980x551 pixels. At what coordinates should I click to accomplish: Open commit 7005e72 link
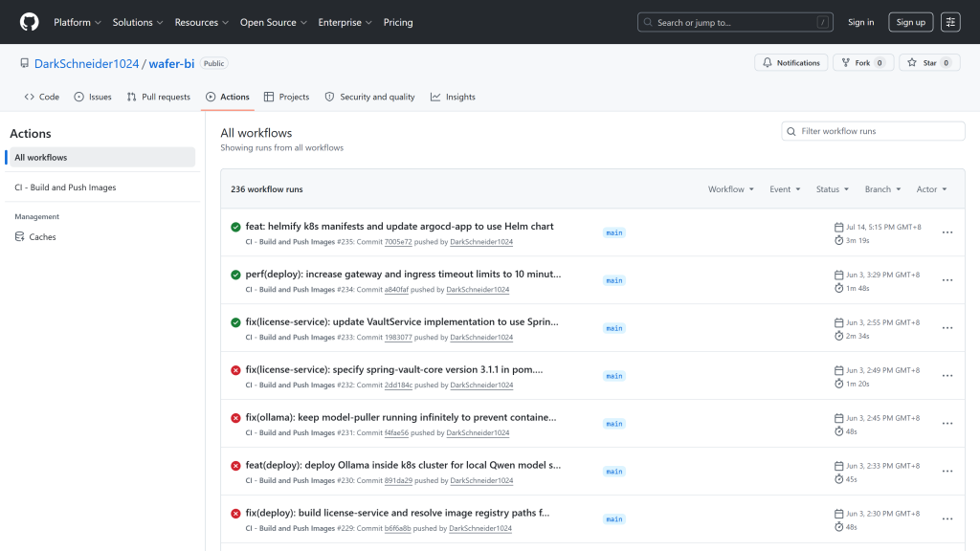tap(398, 242)
